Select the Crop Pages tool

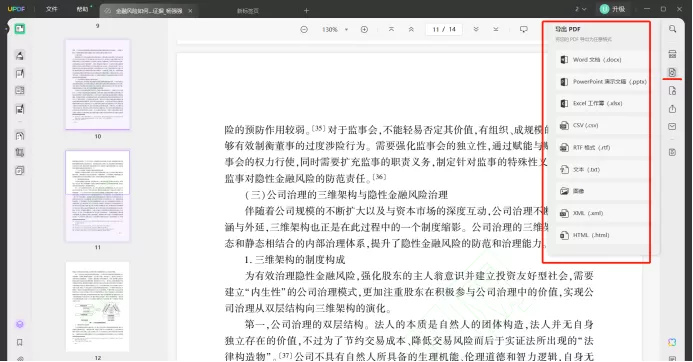click(19, 153)
